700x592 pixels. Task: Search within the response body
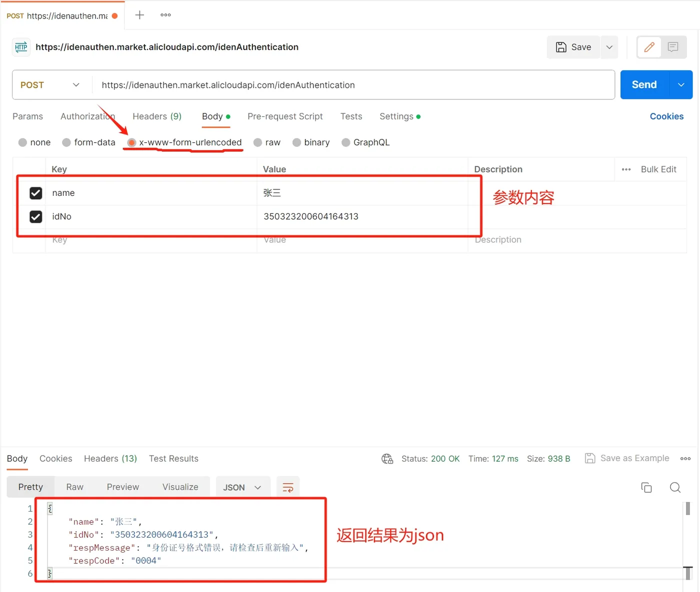pyautogui.click(x=675, y=487)
